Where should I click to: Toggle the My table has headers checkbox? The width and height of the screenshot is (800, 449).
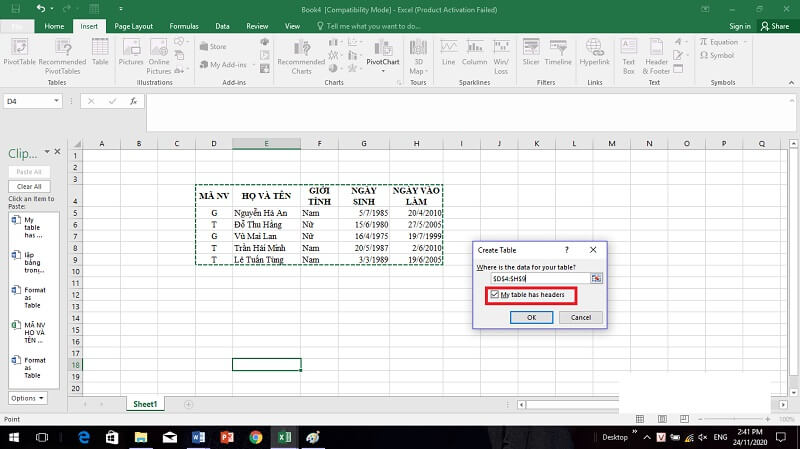pyautogui.click(x=495, y=295)
